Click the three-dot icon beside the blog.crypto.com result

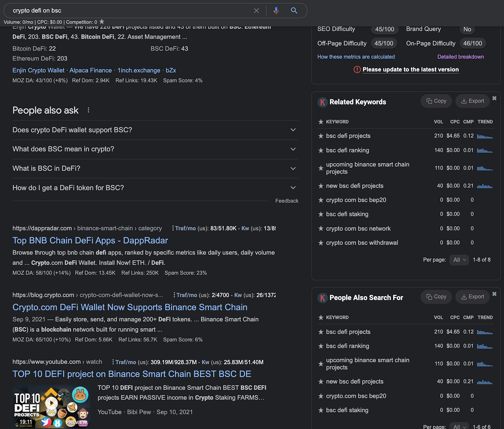pos(174,295)
